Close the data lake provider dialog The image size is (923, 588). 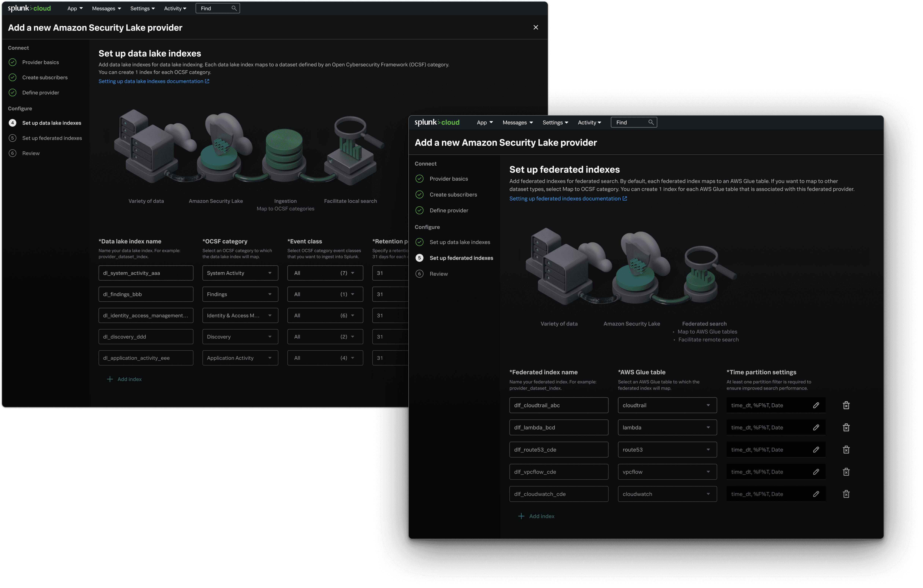point(535,27)
